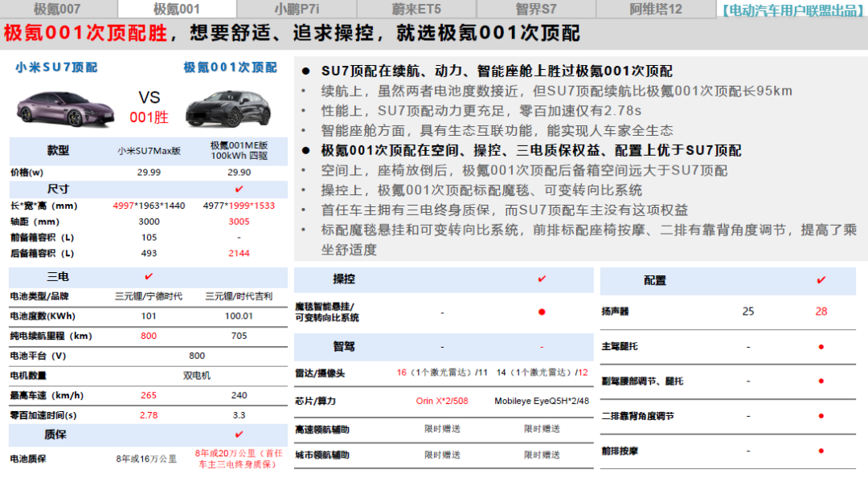The image size is (868, 481).
Task: Open the 阿维塔12 tab
Action: (656, 9)
